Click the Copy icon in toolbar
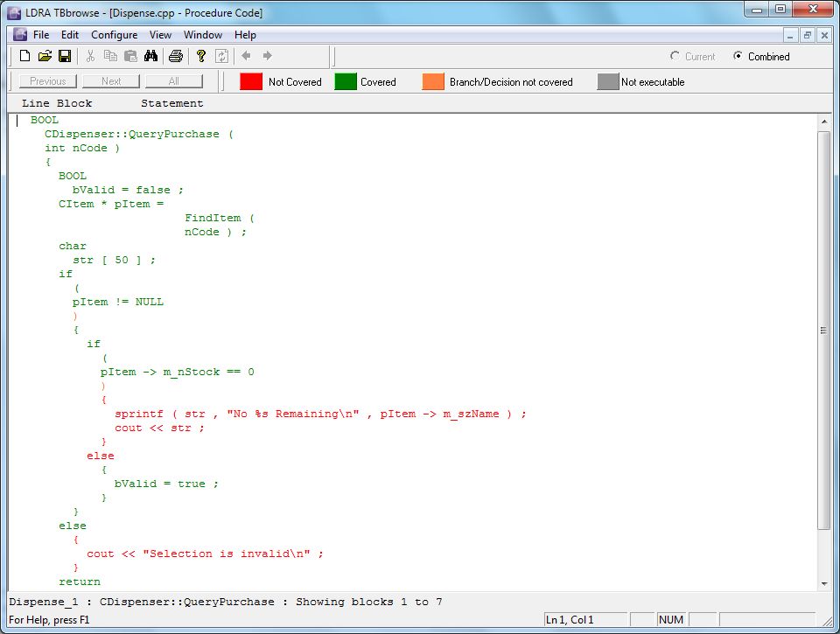840x634 pixels. (x=110, y=56)
